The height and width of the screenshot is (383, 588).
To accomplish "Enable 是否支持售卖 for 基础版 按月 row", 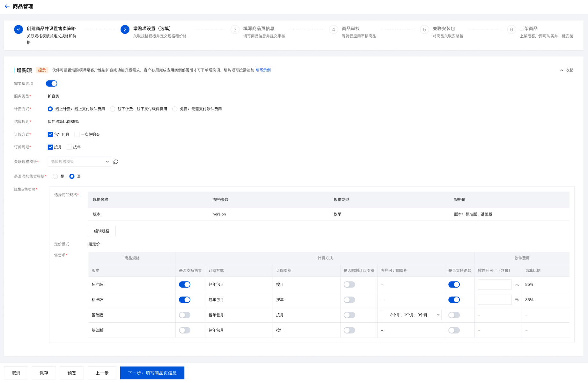I will point(185,315).
